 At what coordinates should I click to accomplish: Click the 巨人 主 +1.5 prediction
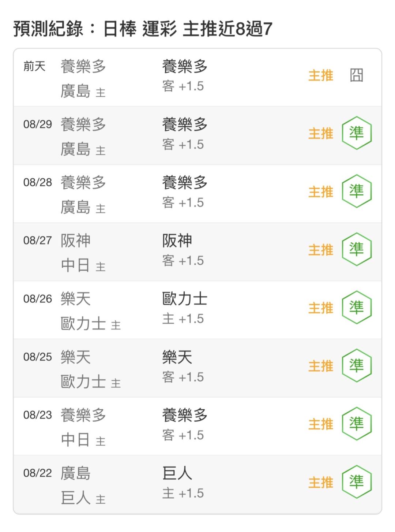(x=183, y=483)
